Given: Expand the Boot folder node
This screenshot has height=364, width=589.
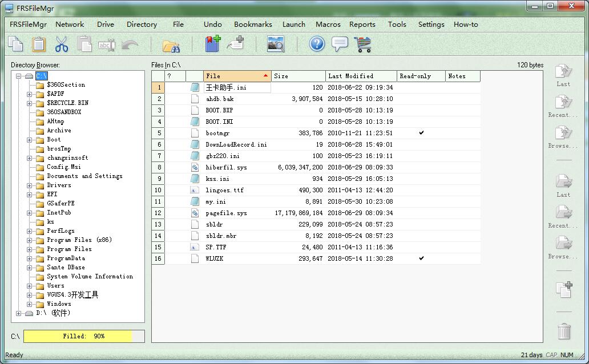Looking at the screenshot, I should click(x=29, y=140).
